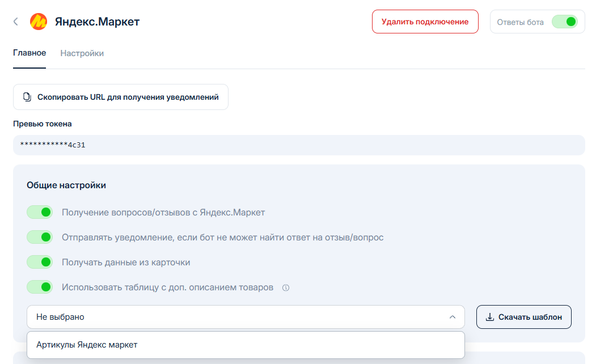
Task: Click the copy icon beside Скопировать URL
Action: pos(27,97)
